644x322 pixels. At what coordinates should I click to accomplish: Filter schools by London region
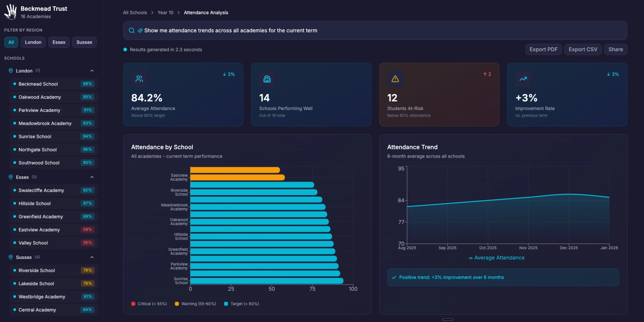33,42
